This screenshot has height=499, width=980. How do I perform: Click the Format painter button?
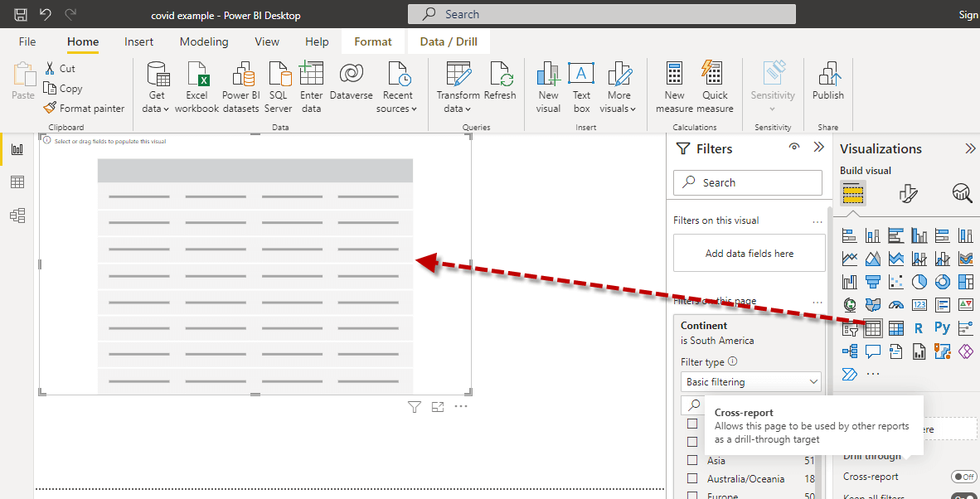[x=85, y=108]
